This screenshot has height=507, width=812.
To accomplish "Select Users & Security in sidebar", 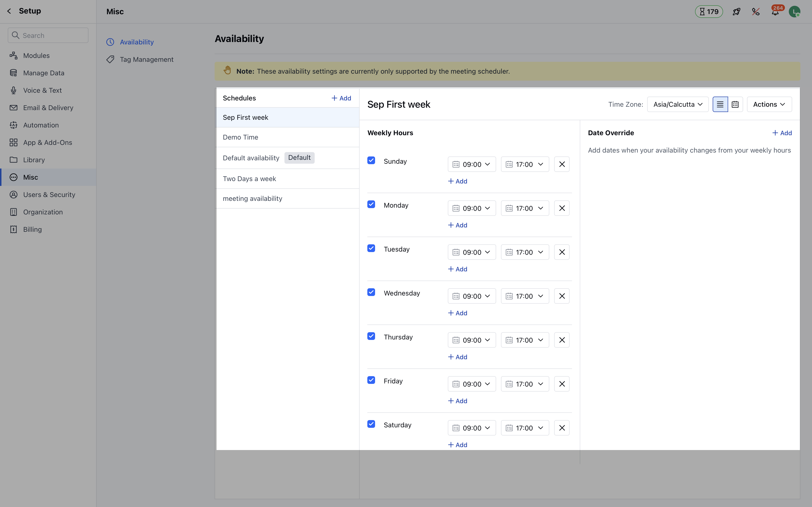I will coord(49,195).
